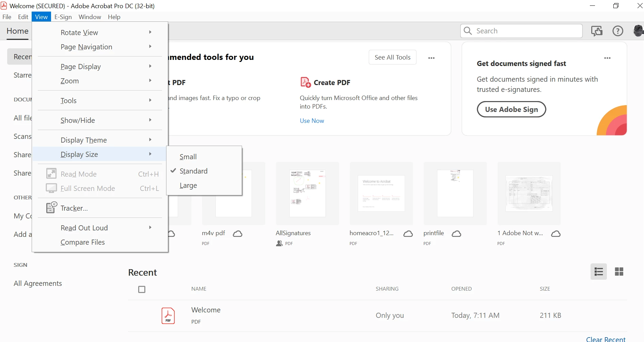Expand the Page Display submenu
Image resolution: width=644 pixels, height=342 pixels.
[100, 66]
